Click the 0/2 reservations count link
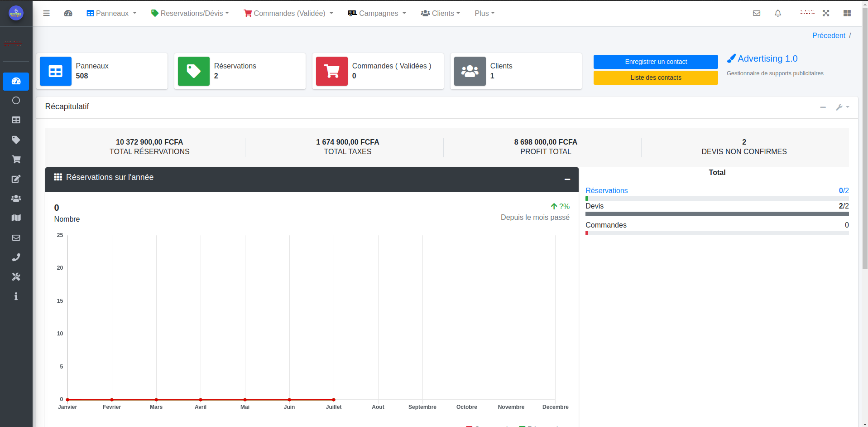This screenshot has width=868, height=427. pyautogui.click(x=844, y=190)
